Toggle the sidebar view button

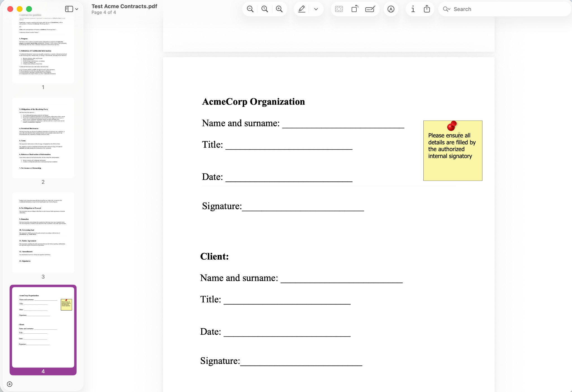(69, 9)
